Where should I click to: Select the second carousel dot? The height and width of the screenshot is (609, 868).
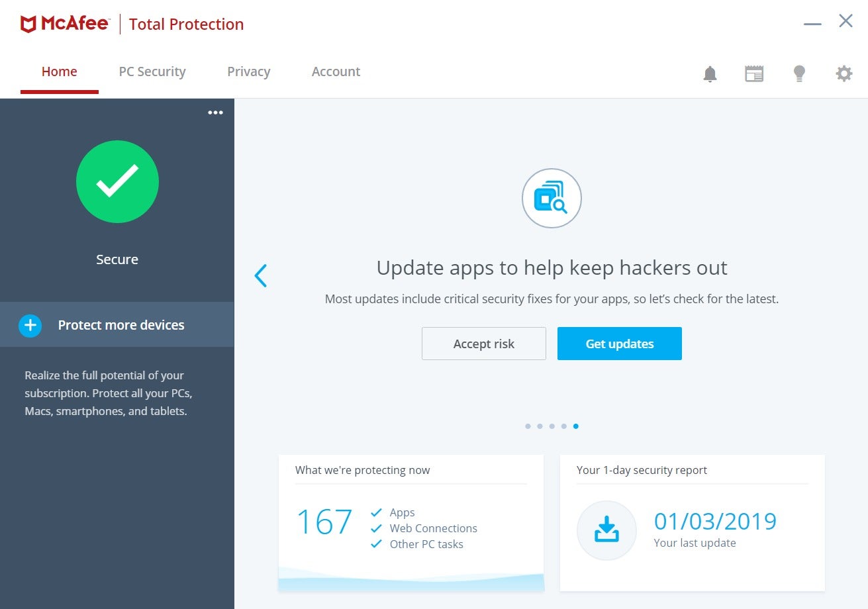(x=540, y=426)
